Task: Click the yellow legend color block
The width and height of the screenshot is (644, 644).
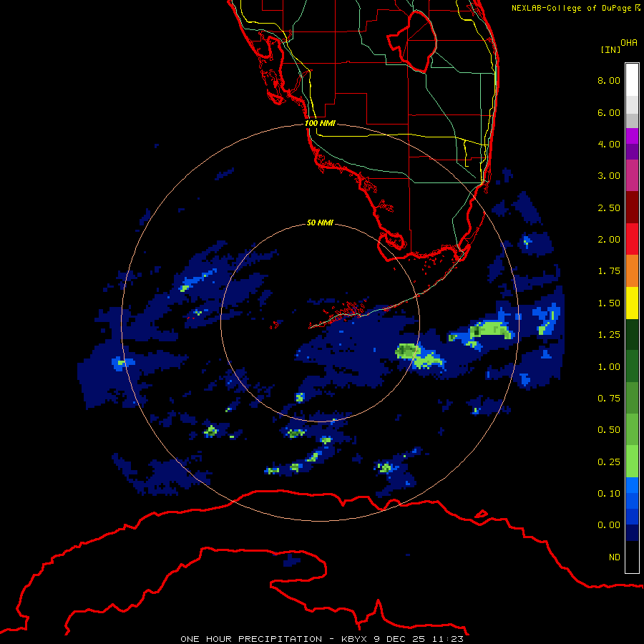Action: point(632,303)
